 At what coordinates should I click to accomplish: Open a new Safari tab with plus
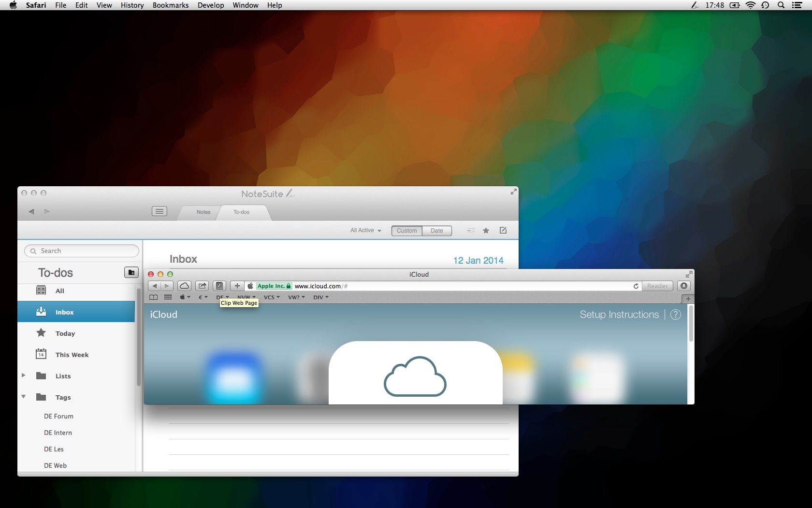[688, 299]
